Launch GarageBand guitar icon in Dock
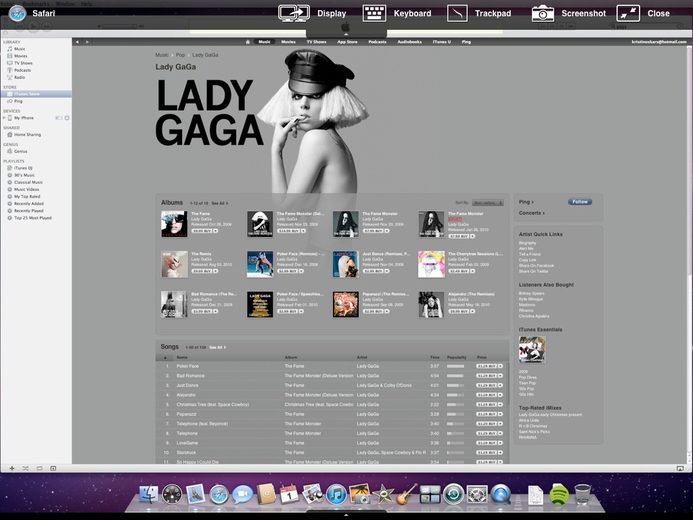 (407, 494)
